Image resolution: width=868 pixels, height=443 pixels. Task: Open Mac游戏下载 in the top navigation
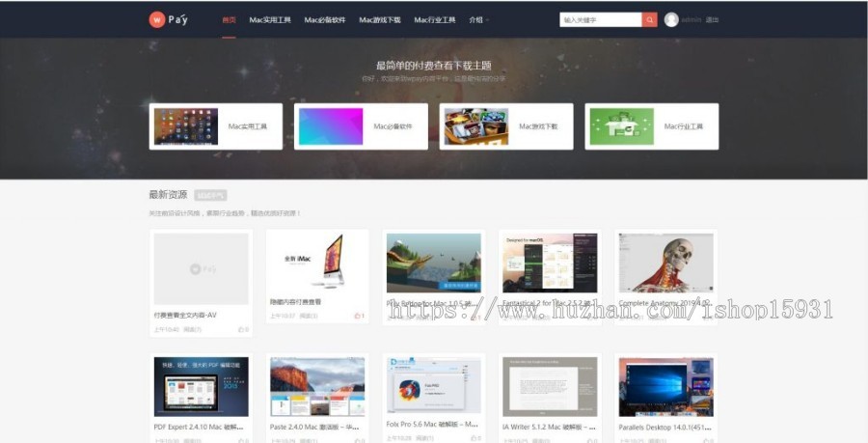[380, 20]
